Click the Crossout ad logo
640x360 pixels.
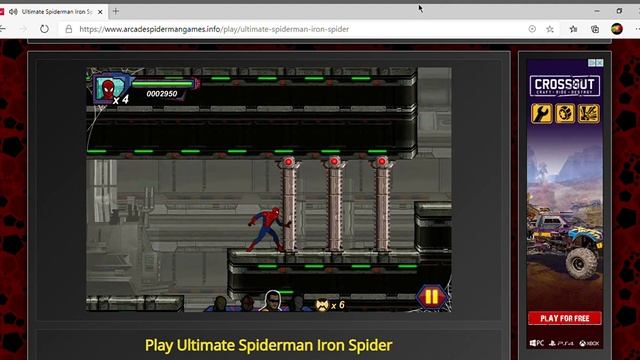564,85
